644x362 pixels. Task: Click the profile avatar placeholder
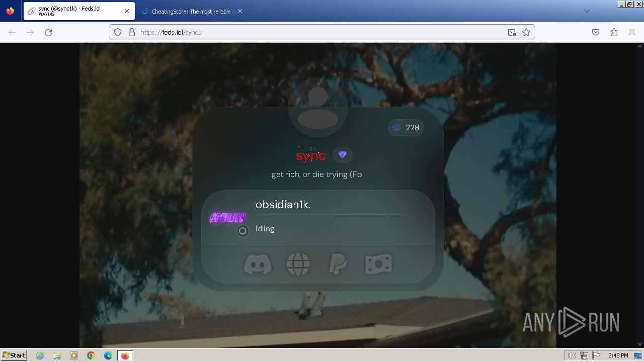tap(318, 107)
